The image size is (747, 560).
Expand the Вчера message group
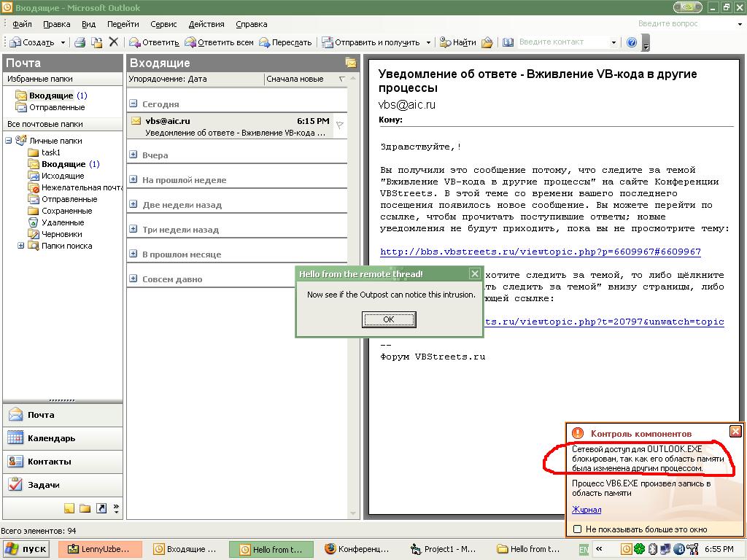[133, 155]
